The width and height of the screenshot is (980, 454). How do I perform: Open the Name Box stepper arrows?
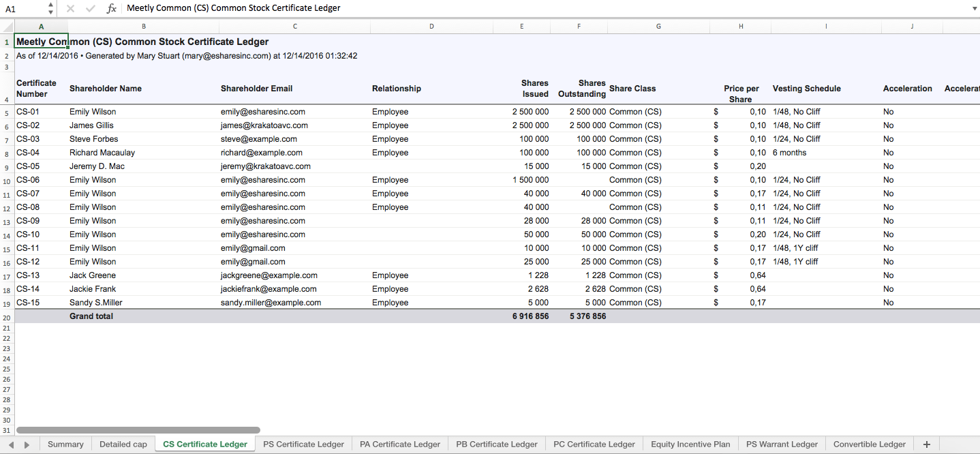[x=51, y=8]
